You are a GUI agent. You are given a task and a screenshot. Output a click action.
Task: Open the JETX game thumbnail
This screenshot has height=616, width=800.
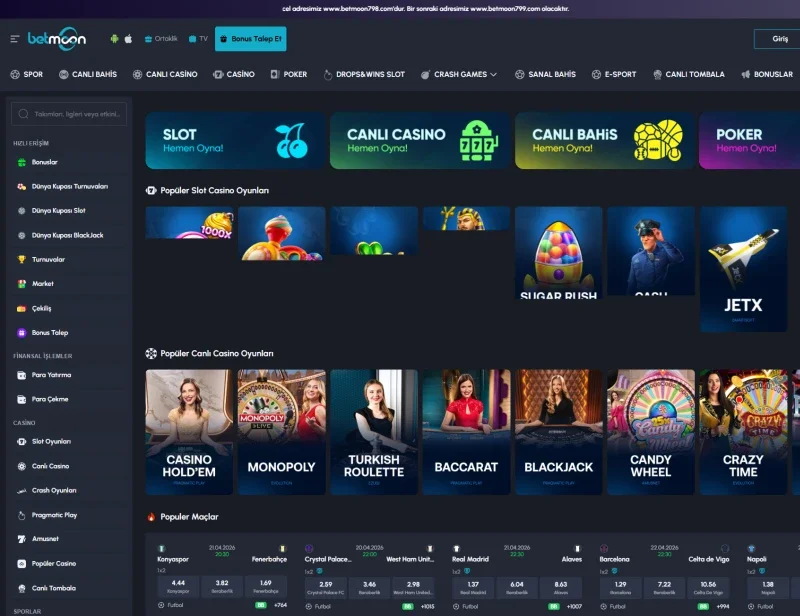click(x=743, y=269)
